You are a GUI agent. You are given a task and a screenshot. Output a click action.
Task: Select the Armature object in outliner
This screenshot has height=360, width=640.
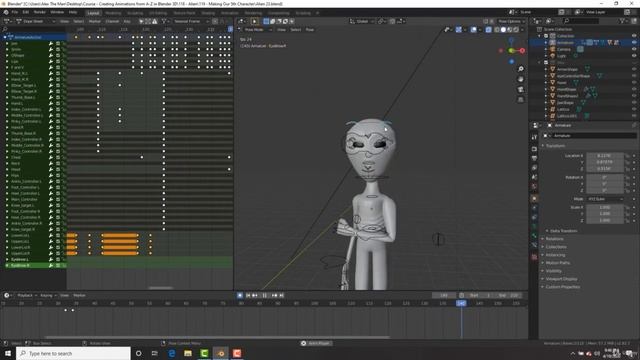[x=565, y=42]
